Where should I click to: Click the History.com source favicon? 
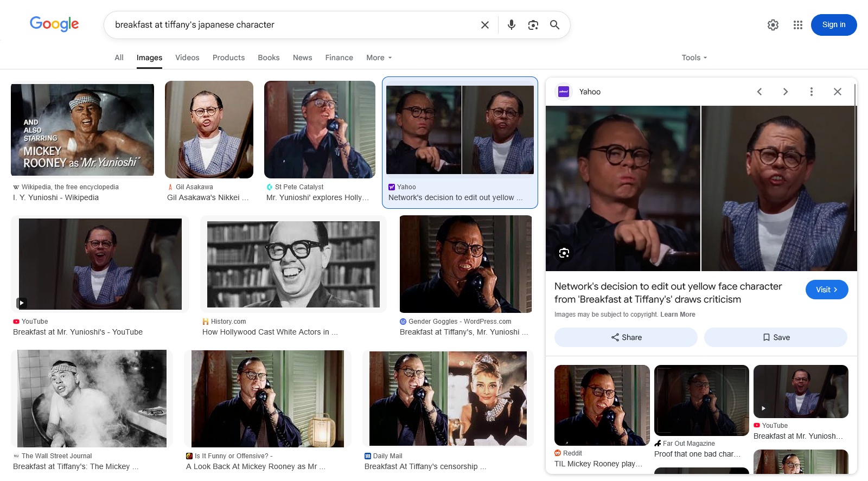(x=206, y=322)
